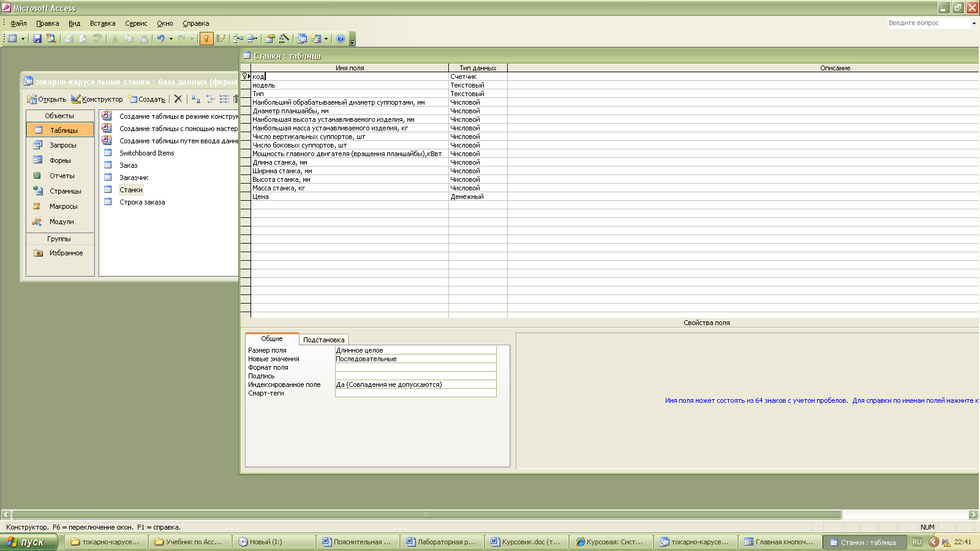Toggle the Primary Key button
The height and width of the screenshot is (551, 980).
pyautogui.click(x=206, y=39)
